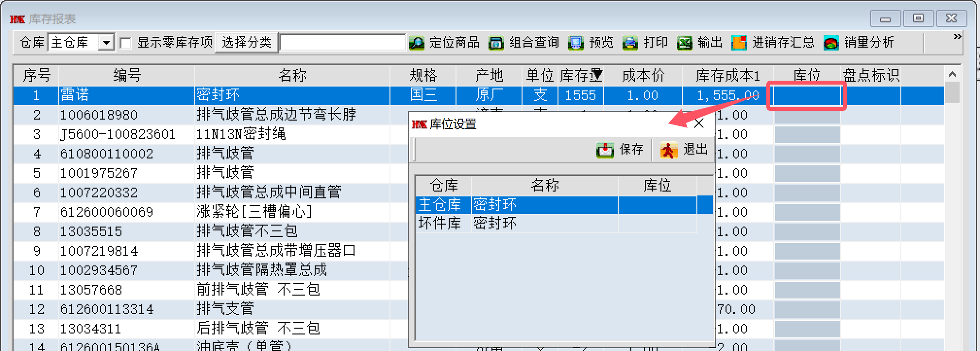Select 坏件库 row in 库位设置
The image size is (980, 351).
click(557, 223)
